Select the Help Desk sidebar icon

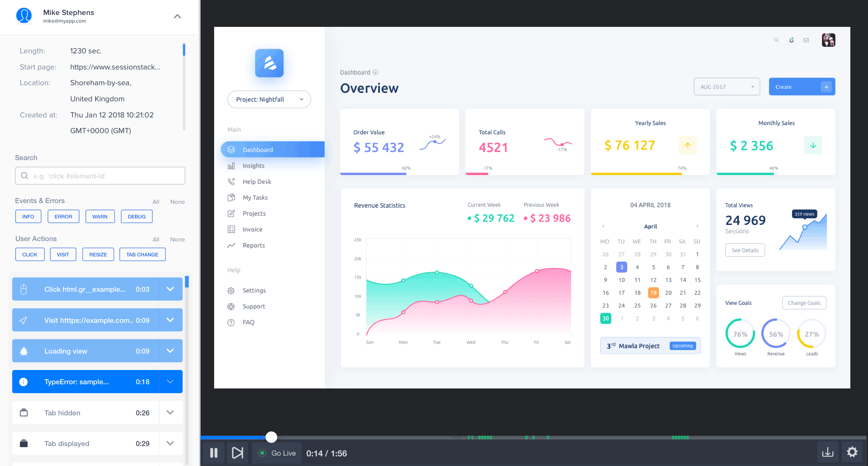231,181
